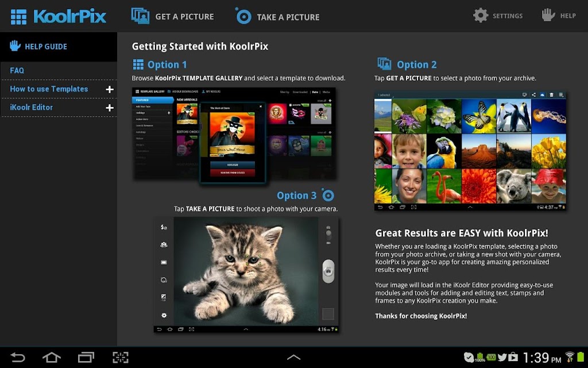Tap the Android back button
Screen dimensions: 588x368
coord(17,357)
